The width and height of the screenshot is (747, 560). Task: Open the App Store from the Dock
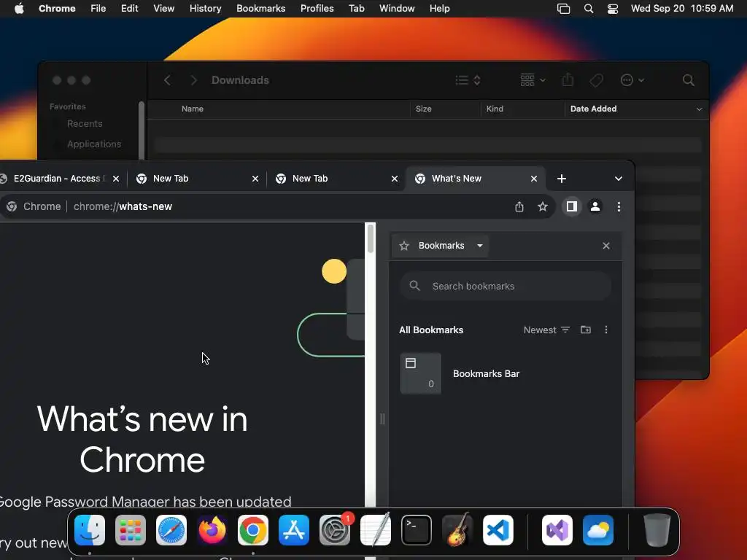pos(293,530)
